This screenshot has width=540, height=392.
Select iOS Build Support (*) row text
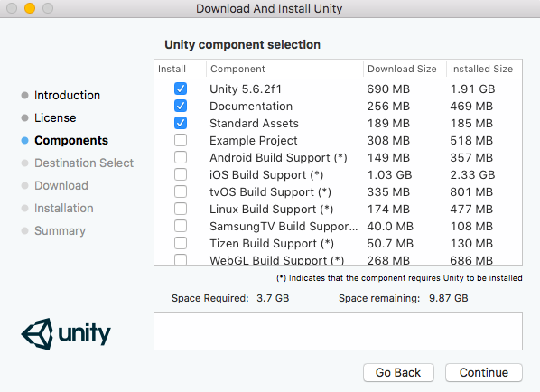tap(266, 175)
